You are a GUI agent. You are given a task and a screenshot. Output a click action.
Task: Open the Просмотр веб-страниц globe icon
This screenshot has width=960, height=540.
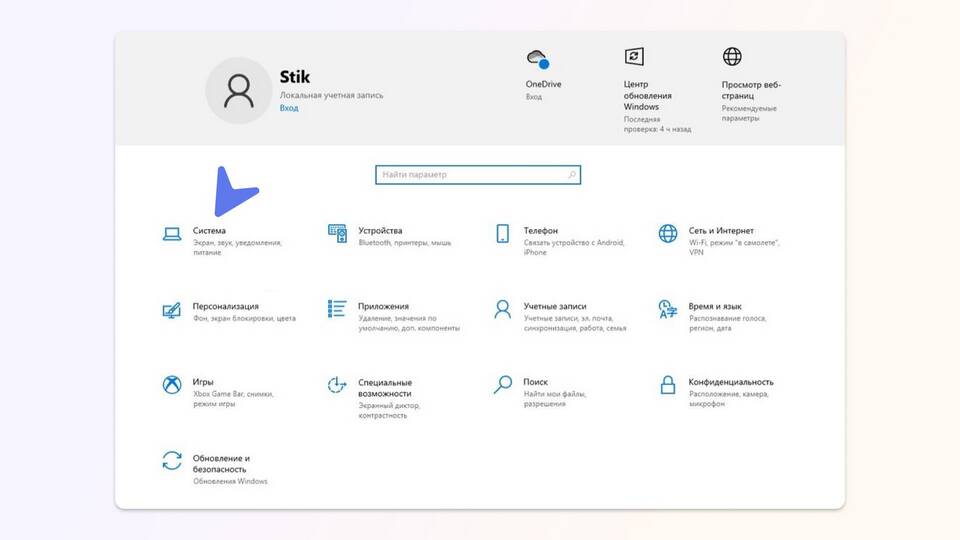[732, 57]
